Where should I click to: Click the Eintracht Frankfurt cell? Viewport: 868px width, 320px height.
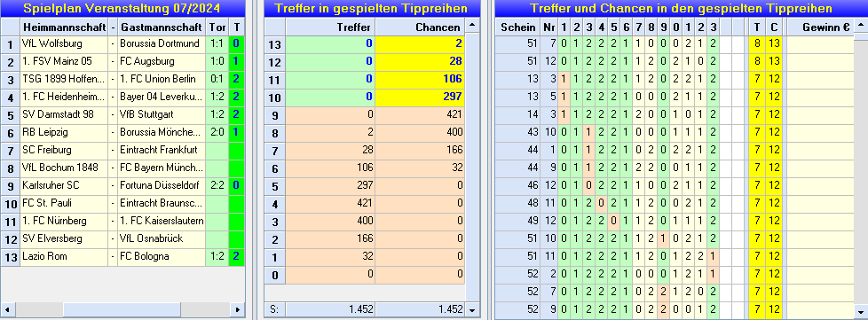coord(162,150)
